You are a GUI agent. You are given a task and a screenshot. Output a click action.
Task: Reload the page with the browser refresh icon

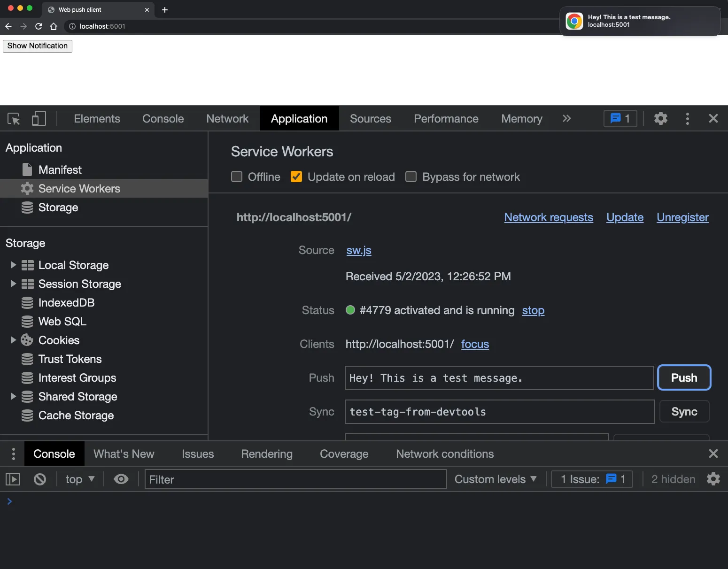point(39,26)
